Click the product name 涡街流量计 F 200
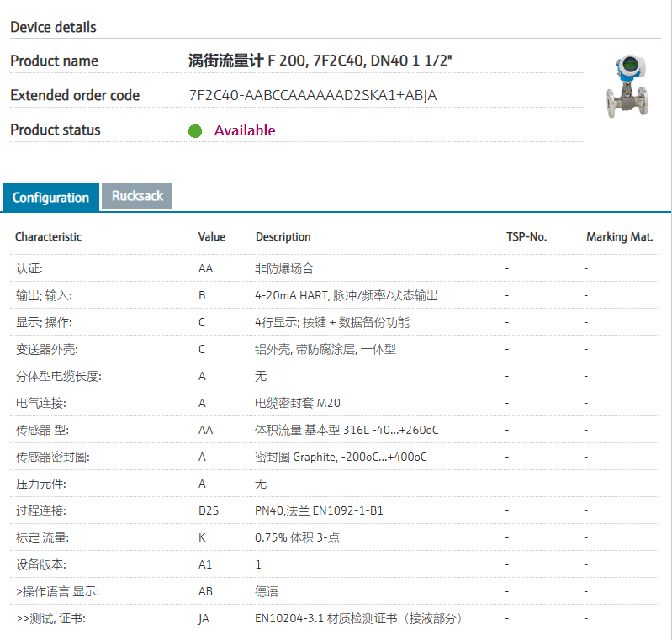Image resolution: width=672 pixels, height=640 pixels. [x=322, y=61]
